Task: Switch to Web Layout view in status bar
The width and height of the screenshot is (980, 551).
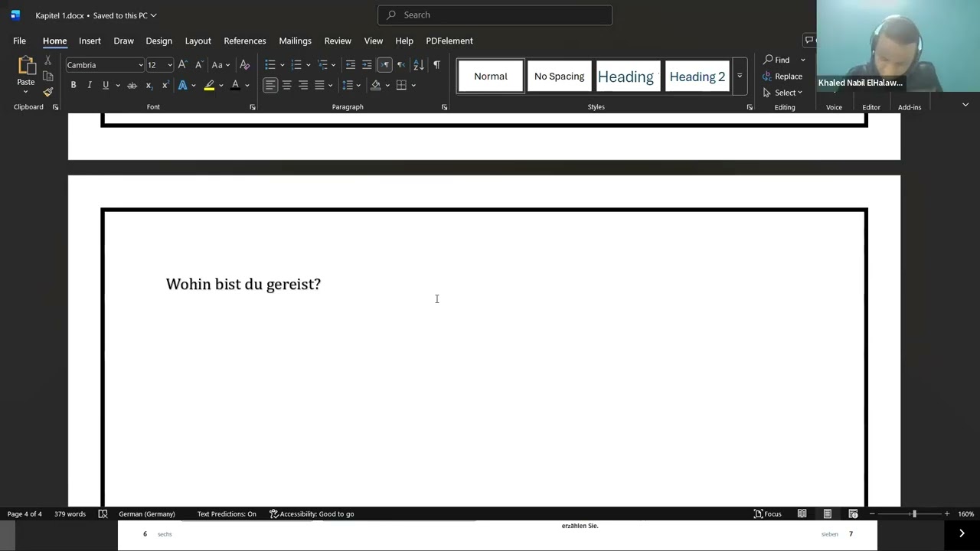Action: 853,514
